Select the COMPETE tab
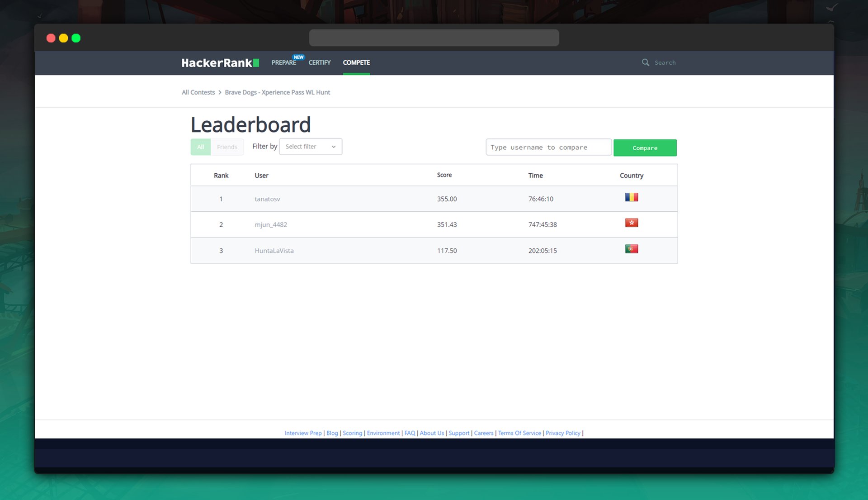The image size is (868, 500). (x=356, y=63)
